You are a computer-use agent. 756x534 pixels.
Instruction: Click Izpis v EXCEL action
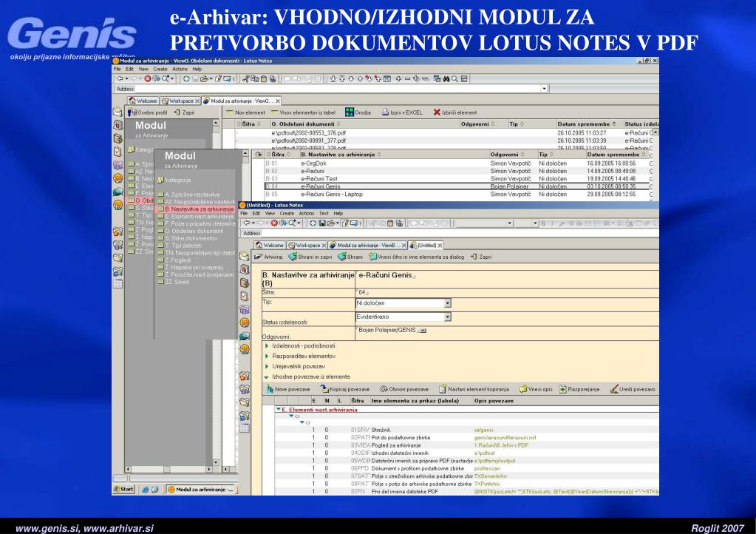click(x=401, y=112)
